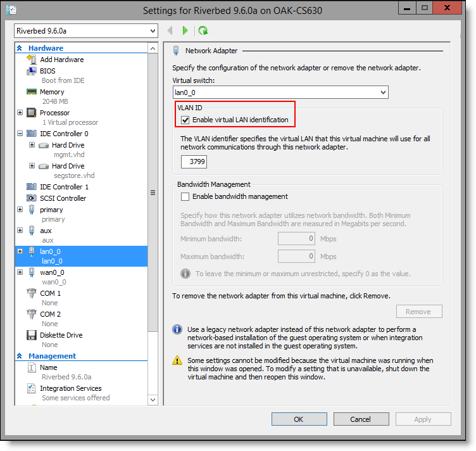Collapse IDE Controller 0 node
Viewport: 476px width, 451px height.
(20, 133)
